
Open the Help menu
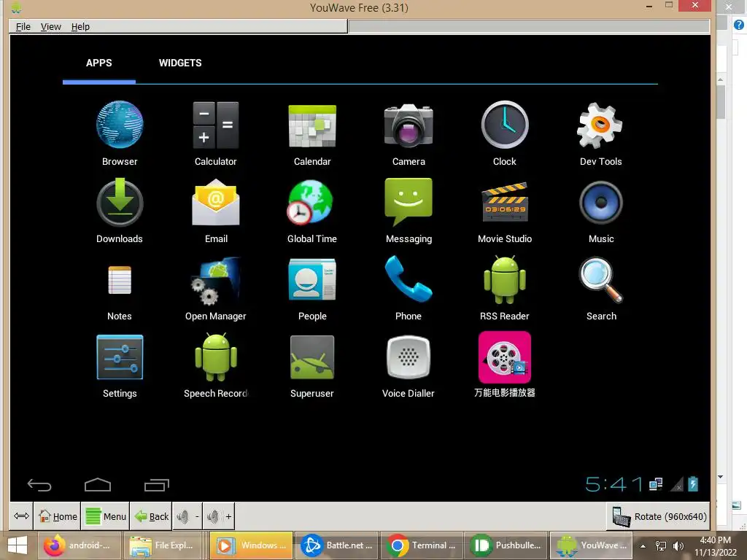click(80, 27)
